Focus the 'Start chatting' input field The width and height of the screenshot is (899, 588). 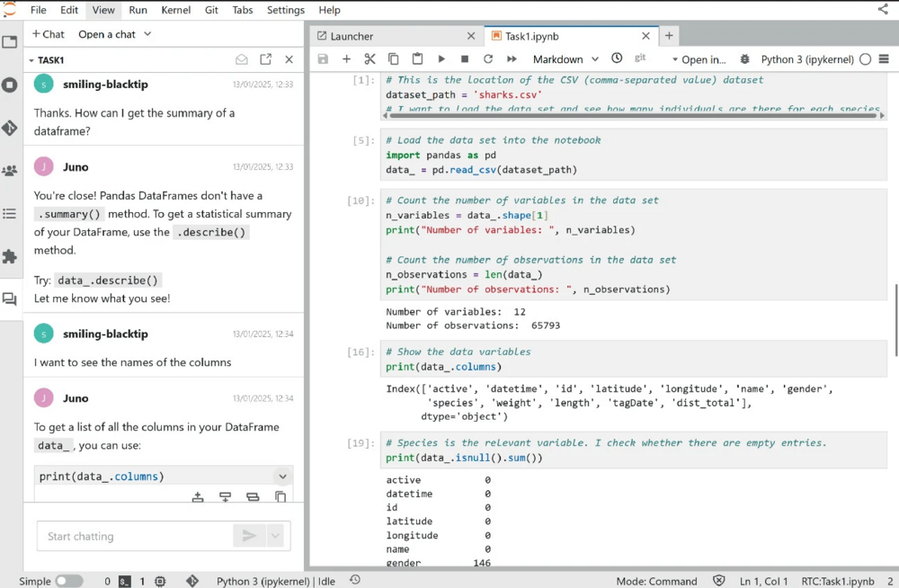click(x=135, y=536)
